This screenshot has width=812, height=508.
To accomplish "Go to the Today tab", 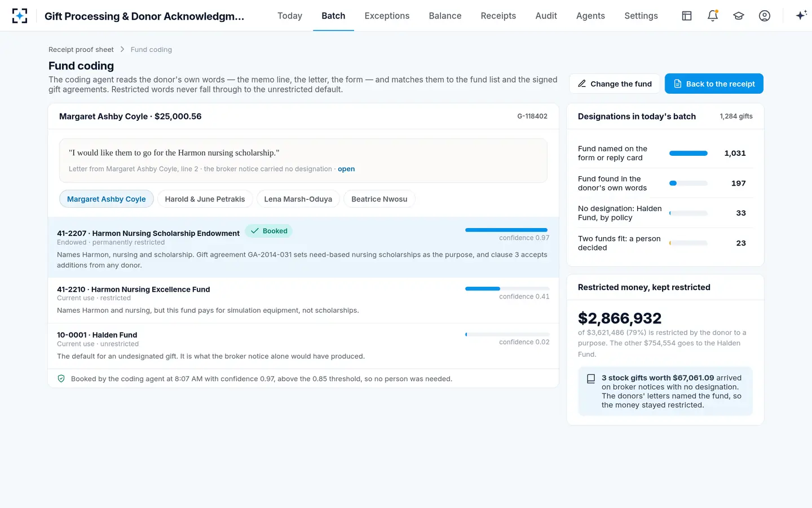I will [290, 16].
